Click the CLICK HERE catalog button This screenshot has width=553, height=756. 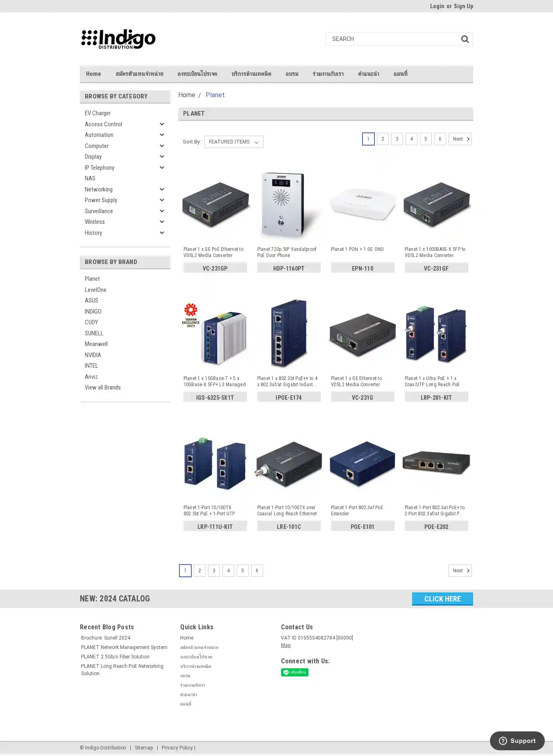[442, 599]
